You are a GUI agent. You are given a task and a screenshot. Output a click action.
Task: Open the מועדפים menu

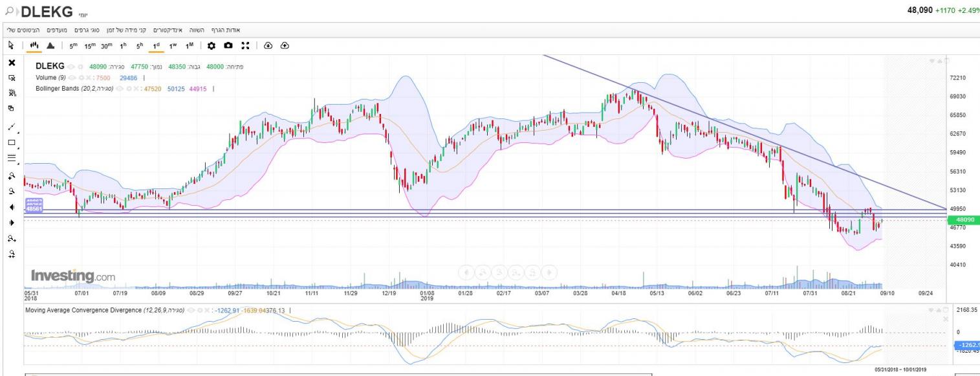pyautogui.click(x=58, y=30)
